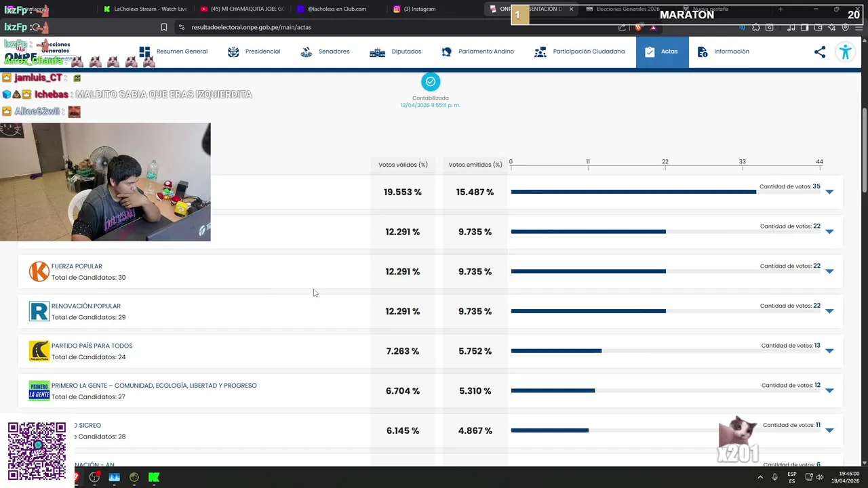868x488 pixels.
Task: Open the Brave VPN shield icon
Action: [x=845, y=27]
